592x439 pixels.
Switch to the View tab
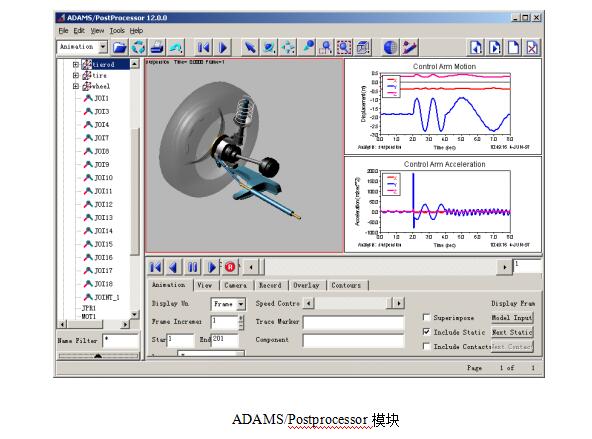click(x=205, y=285)
